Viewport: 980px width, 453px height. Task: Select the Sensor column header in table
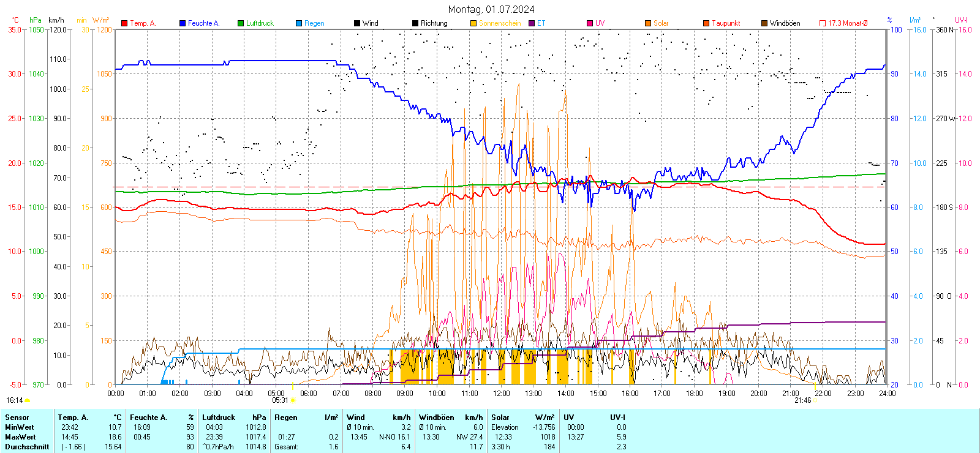[x=17, y=417]
